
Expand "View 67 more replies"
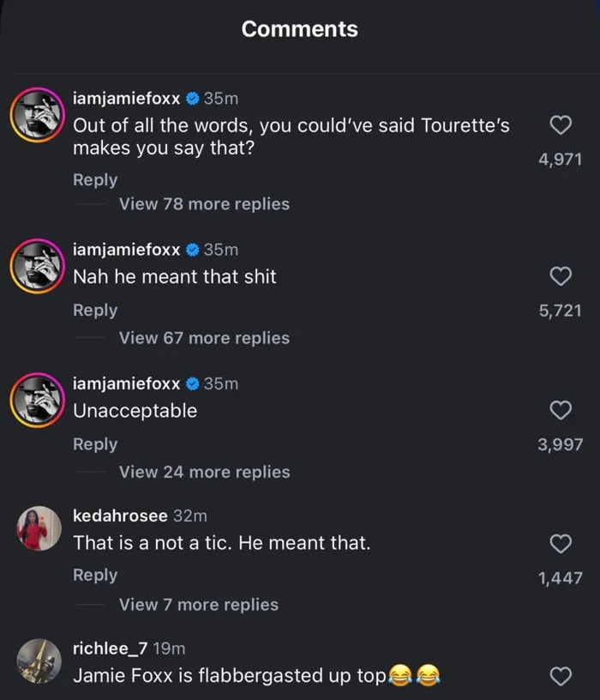tap(204, 338)
